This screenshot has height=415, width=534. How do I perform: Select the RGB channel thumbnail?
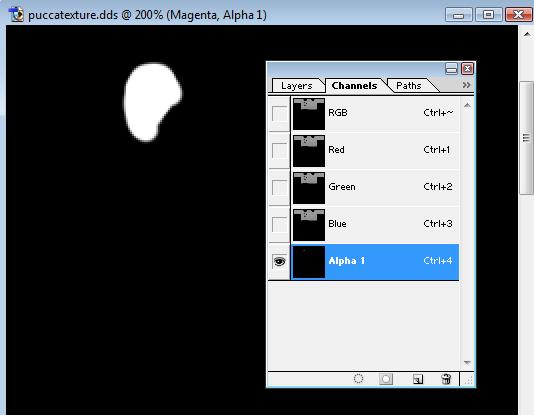coord(309,114)
